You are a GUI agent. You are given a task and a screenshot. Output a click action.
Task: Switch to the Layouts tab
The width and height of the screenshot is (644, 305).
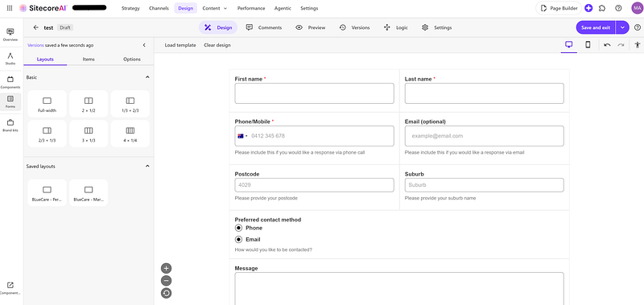[45, 59]
